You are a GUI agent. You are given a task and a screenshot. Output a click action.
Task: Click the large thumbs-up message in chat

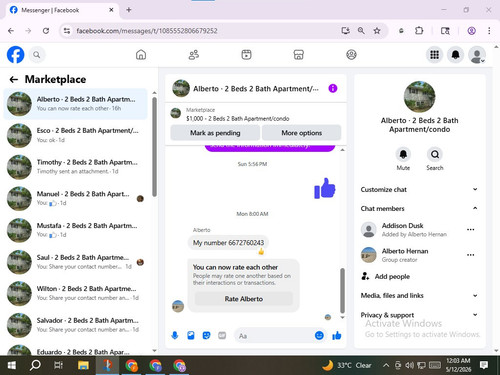pyautogui.click(x=325, y=188)
